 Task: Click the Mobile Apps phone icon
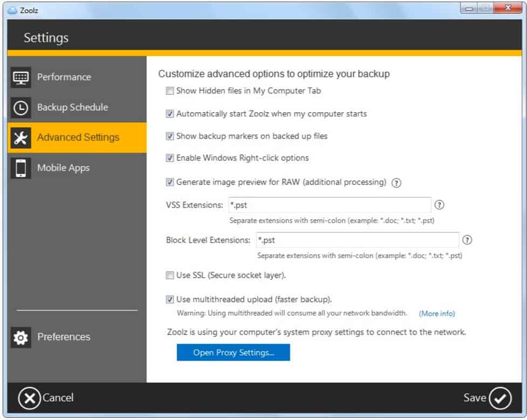(x=20, y=168)
